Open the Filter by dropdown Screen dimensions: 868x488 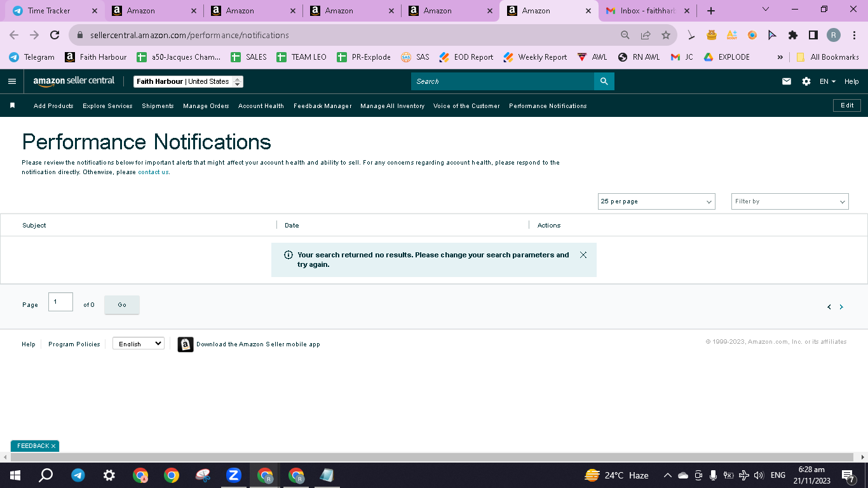click(x=790, y=201)
